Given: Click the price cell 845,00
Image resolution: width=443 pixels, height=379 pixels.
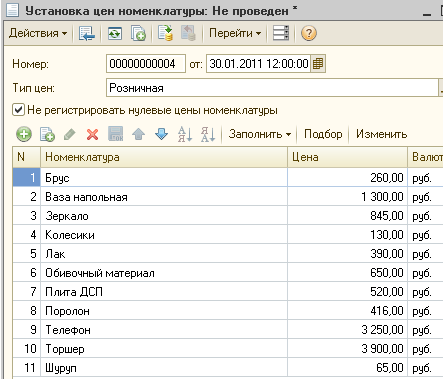Looking at the screenshot, I should click(347, 216).
